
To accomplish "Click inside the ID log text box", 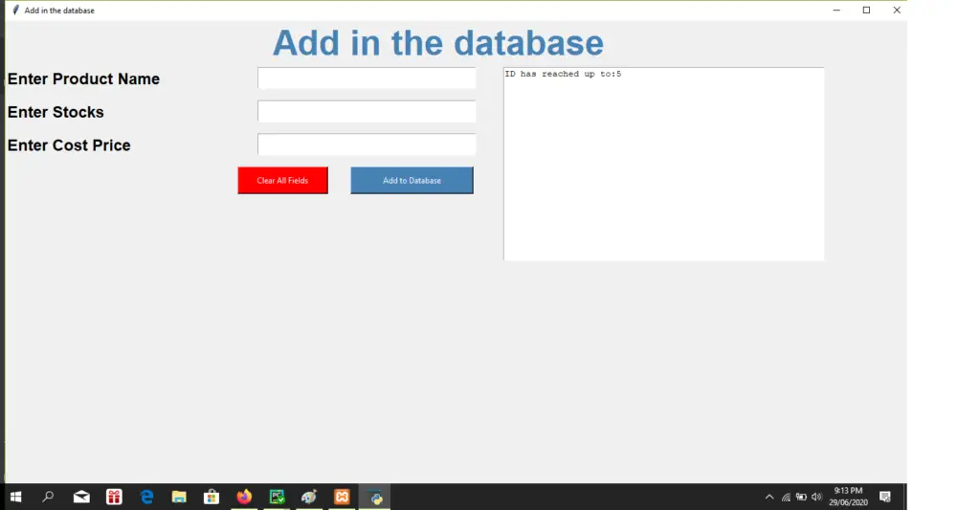I will pos(664,164).
